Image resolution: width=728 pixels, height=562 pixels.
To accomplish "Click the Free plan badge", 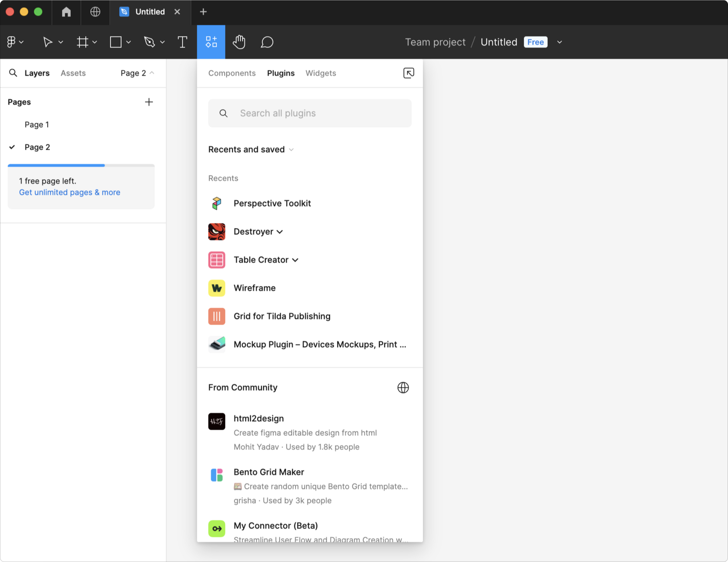I will point(536,42).
